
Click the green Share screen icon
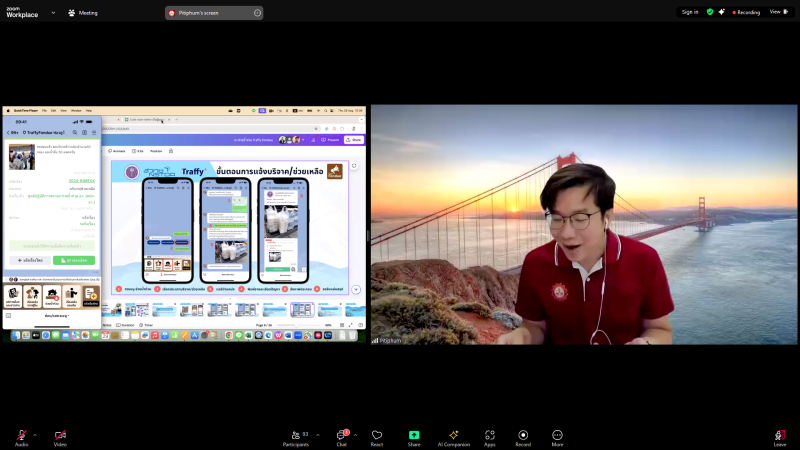pyautogui.click(x=414, y=435)
